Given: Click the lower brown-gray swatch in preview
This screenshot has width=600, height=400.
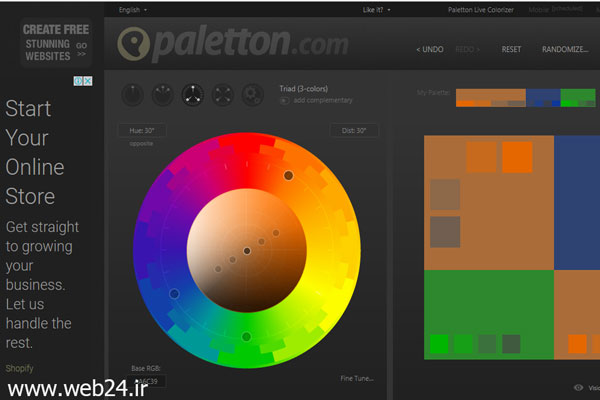Looking at the screenshot, I should point(445,232).
